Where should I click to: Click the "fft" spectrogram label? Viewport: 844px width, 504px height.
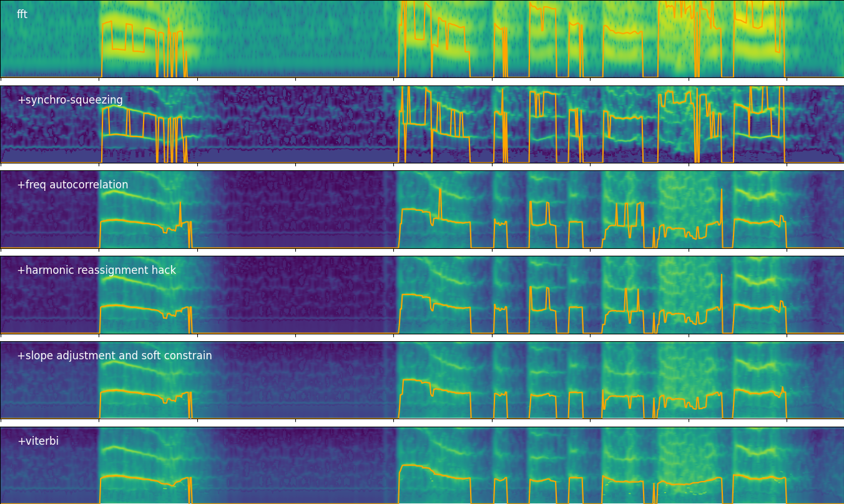point(22,14)
